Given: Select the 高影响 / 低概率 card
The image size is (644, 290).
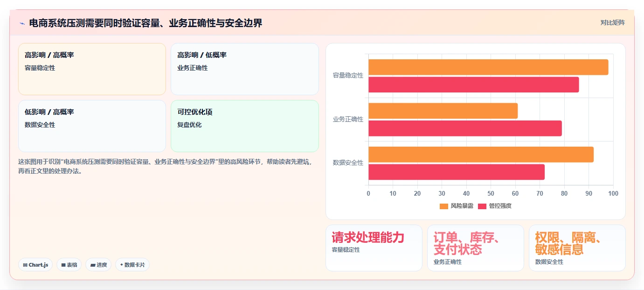Looking at the screenshot, I should pos(245,69).
